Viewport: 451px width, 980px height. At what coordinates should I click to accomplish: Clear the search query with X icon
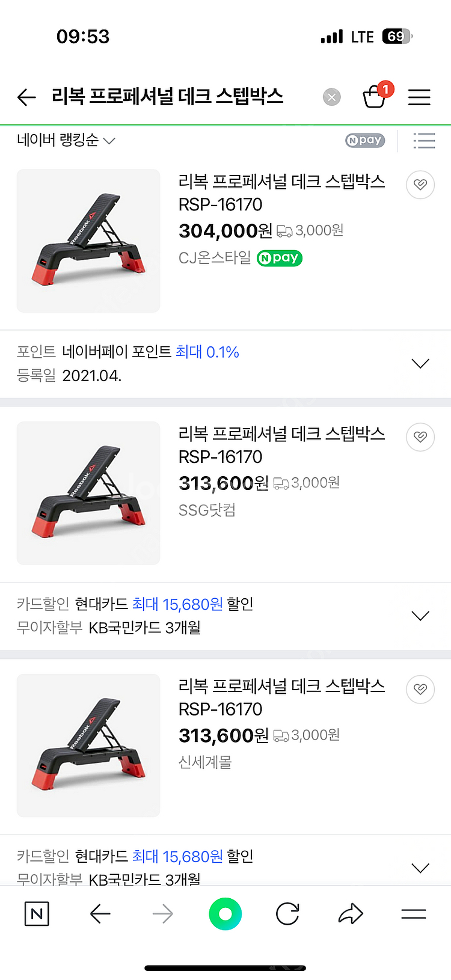[331, 97]
